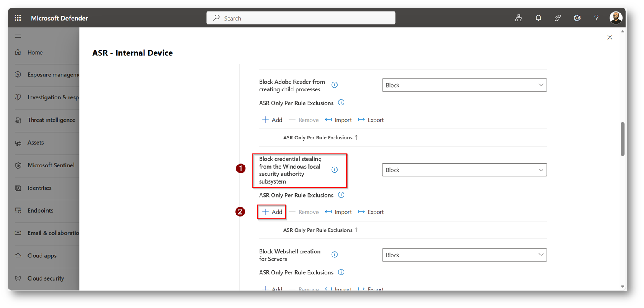Open the app launcher waffle icon

point(18,18)
